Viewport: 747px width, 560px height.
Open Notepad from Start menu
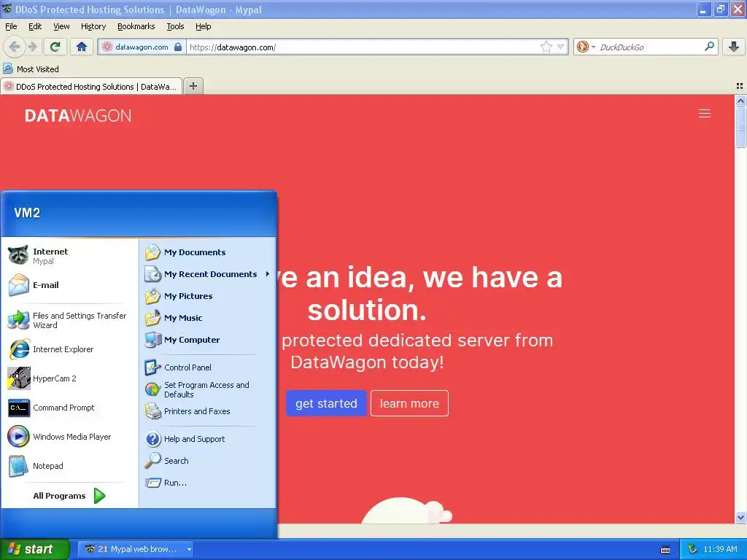(x=69, y=466)
